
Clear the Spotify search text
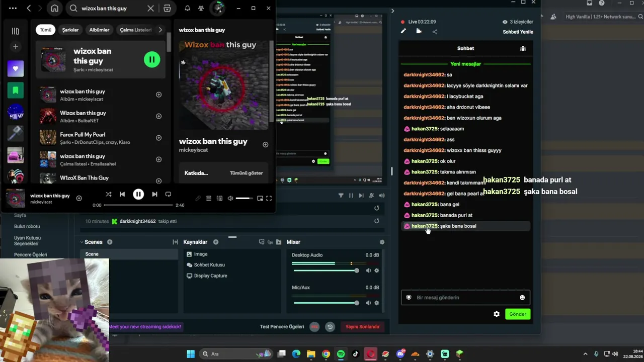[150, 8]
